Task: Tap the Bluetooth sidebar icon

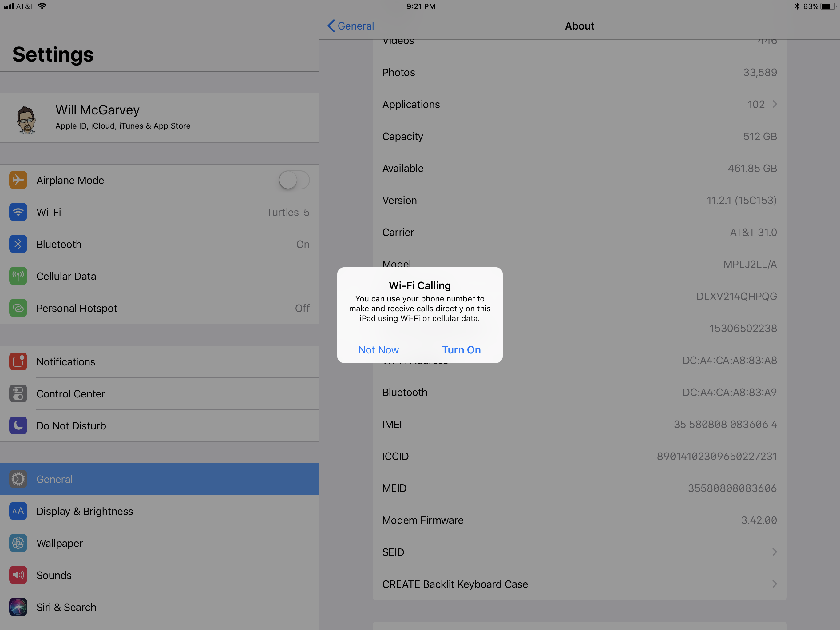Action: [x=18, y=244]
